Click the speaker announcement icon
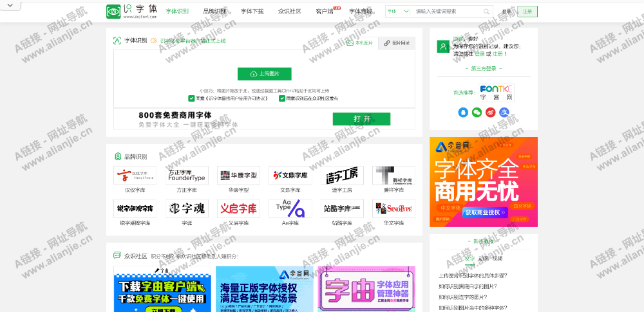 coord(154,41)
